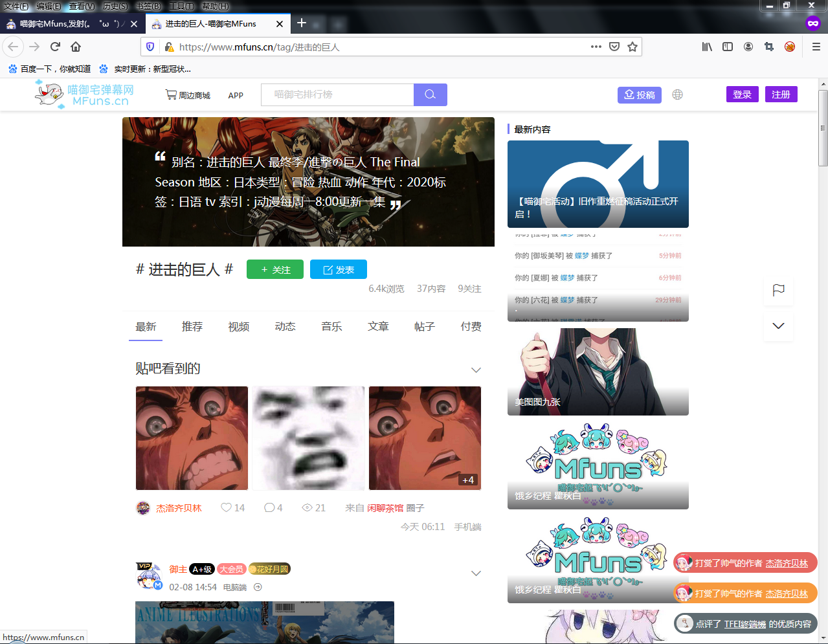Screen dimensions: 828x644
Task: Expand the 贴吧看到的 post options chevron
Action: (476, 370)
